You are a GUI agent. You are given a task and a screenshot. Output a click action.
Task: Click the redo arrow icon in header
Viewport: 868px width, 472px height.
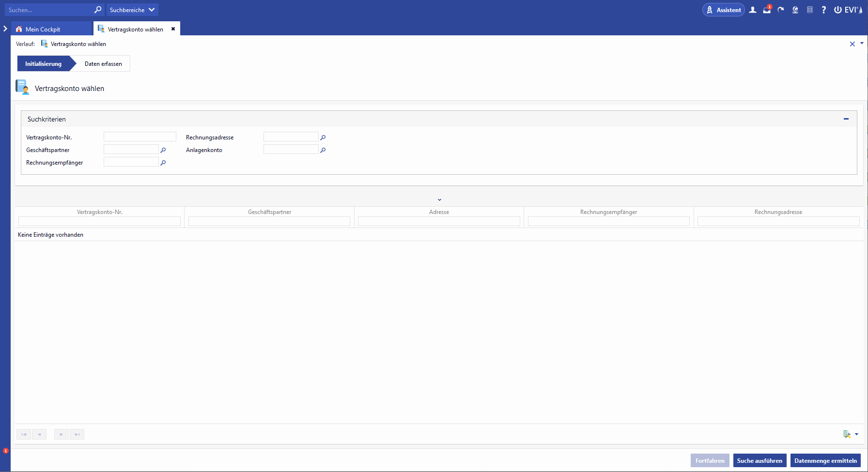[781, 10]
